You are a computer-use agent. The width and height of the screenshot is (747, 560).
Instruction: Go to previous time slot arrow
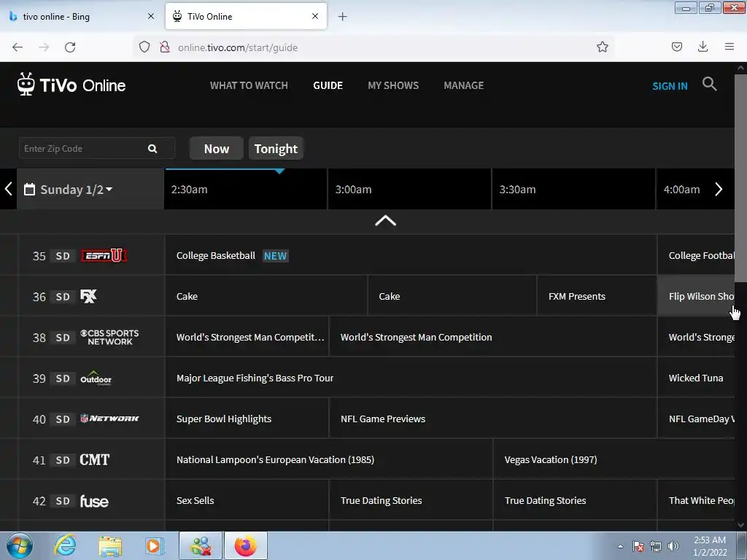tap(8, 189)
